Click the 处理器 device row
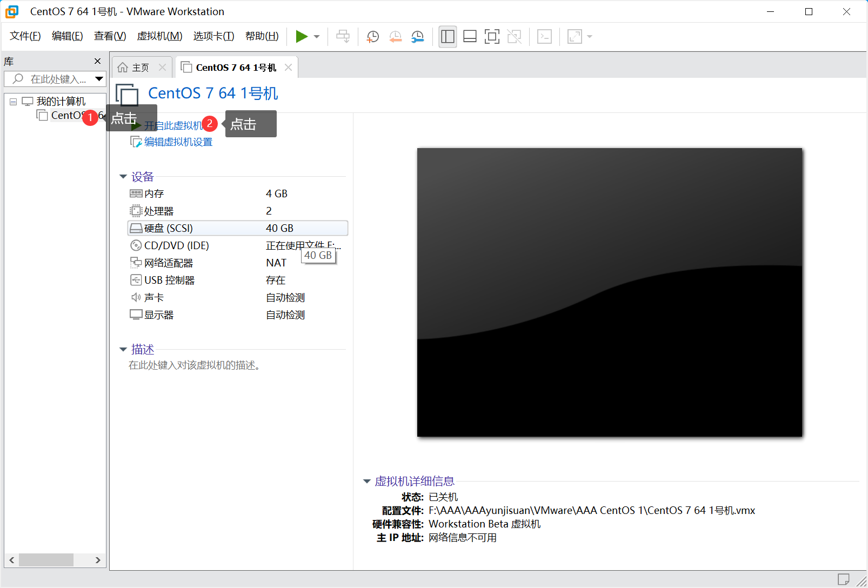The image size is (868, 588). 238,211
